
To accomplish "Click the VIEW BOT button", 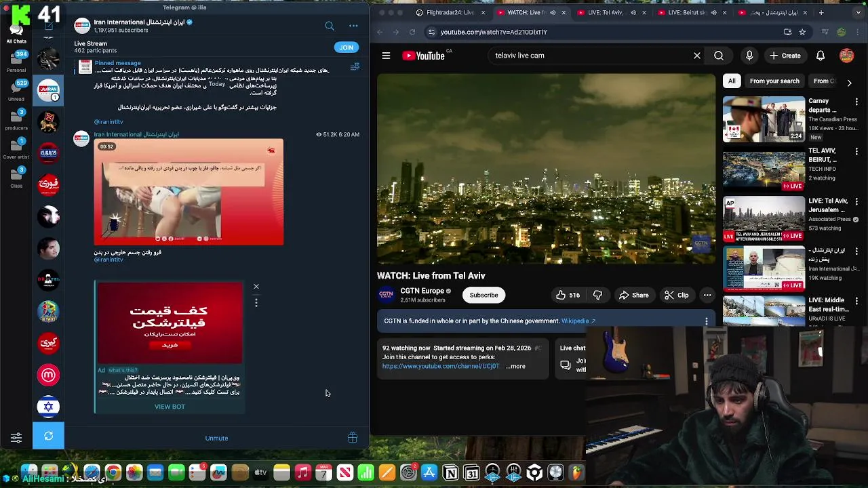I will (170, 407).
